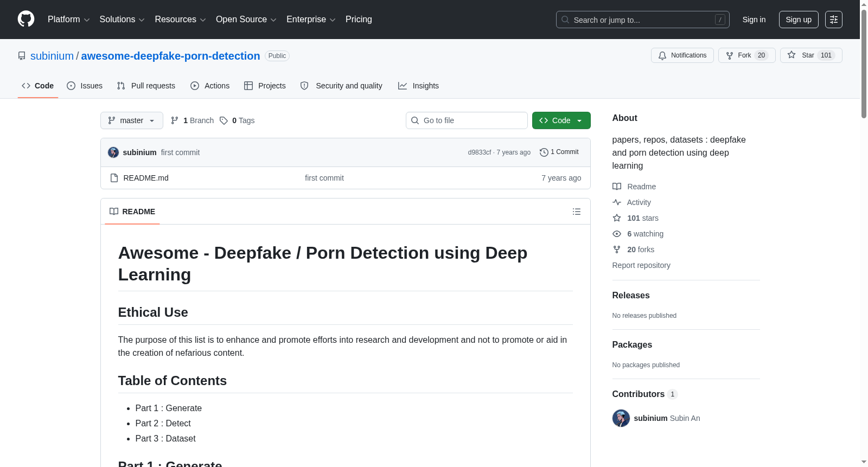Open subinium Subin An contributor link
The image size is (868, 467).
tap(667, 418)
